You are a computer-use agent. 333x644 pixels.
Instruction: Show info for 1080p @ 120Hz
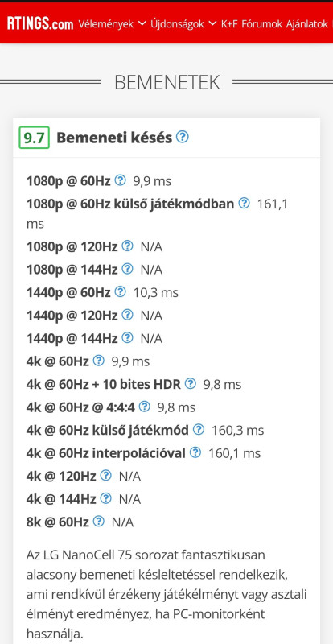tap(128, 246)
